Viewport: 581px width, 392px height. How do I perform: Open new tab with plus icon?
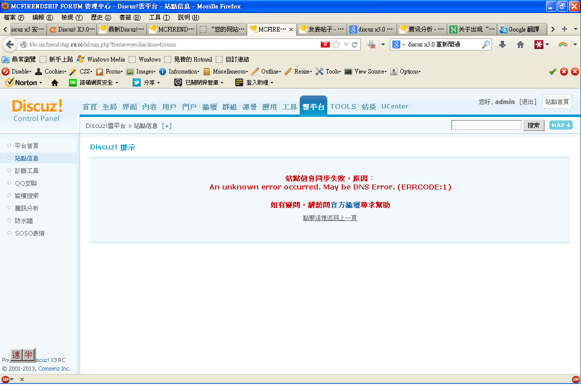click(x=564, y=29)
